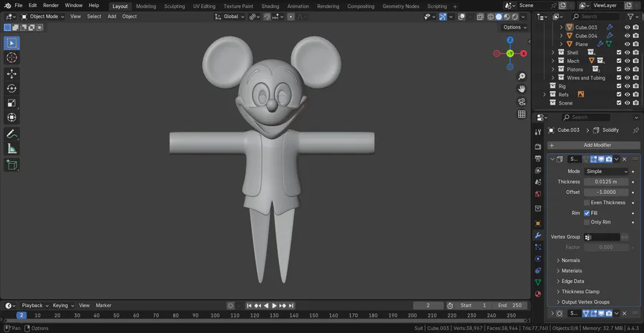The height and width of the screenshot is (333, 644).
Task: Click the viewport pan hand icon
Action: click(522, 89)
